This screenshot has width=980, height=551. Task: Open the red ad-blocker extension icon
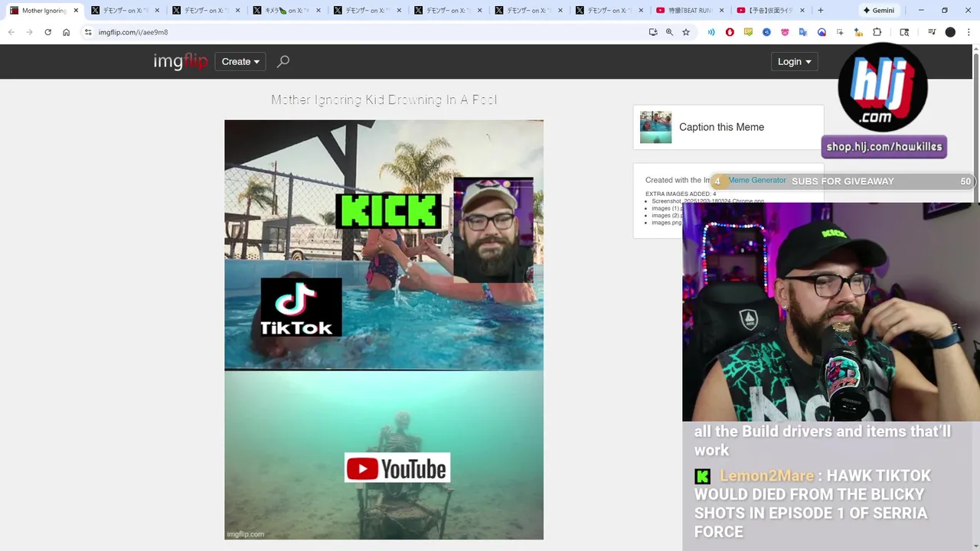coord(730,32)
